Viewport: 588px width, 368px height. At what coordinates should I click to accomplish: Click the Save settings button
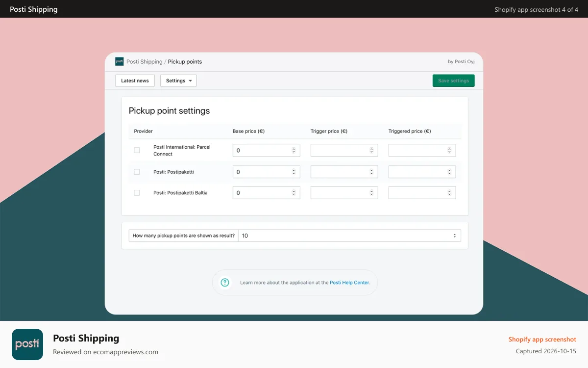[x=453, y=80]
